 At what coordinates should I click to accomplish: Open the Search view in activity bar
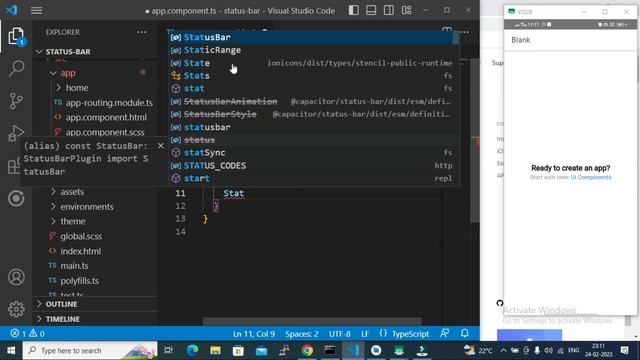(16, 68)
